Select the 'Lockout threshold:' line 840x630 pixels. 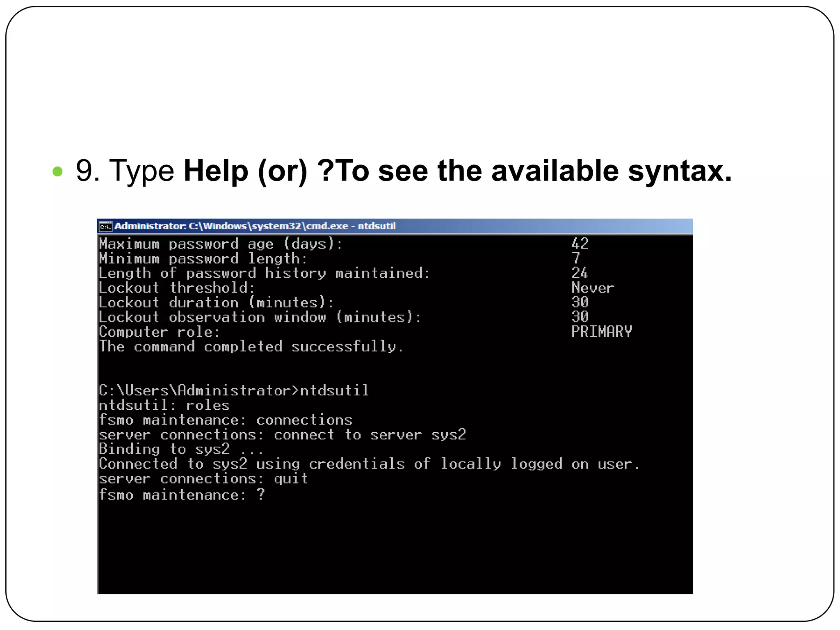(x=177, y=288)
